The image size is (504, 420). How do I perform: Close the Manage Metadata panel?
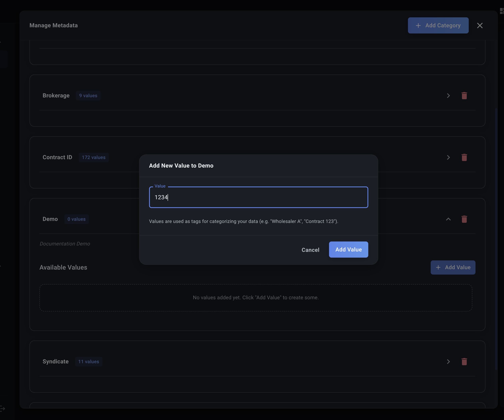pyautogui.click(x=479, y=26)
